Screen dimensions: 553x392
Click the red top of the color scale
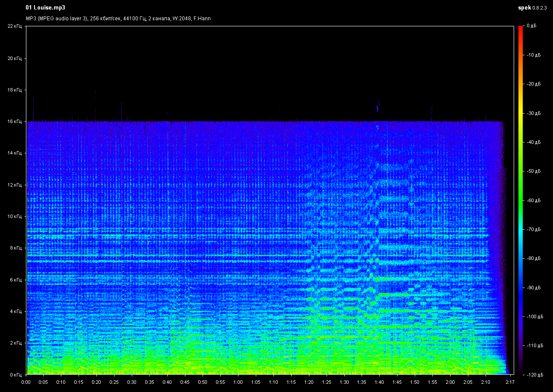(521, 28)
